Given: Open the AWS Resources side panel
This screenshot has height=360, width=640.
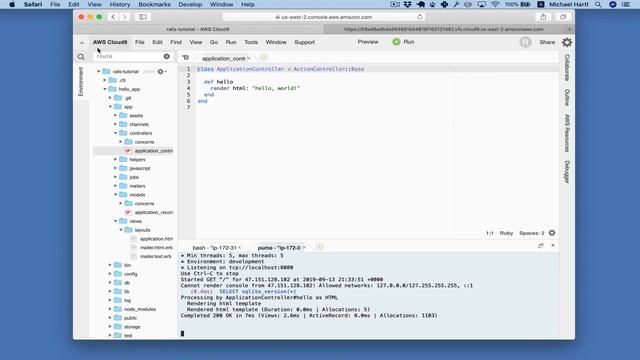Looking at the screenshot, I should pyautogui.click(x=567, y=133).
